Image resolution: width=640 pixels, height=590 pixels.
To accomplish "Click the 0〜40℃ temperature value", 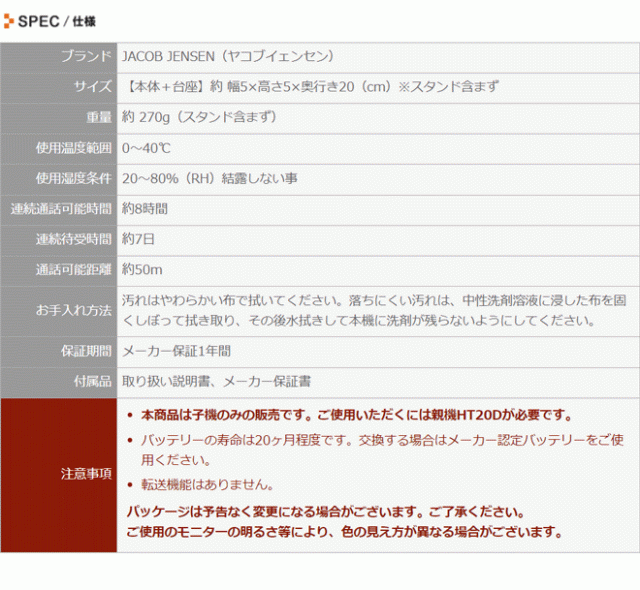I will (x=146, y=148).
